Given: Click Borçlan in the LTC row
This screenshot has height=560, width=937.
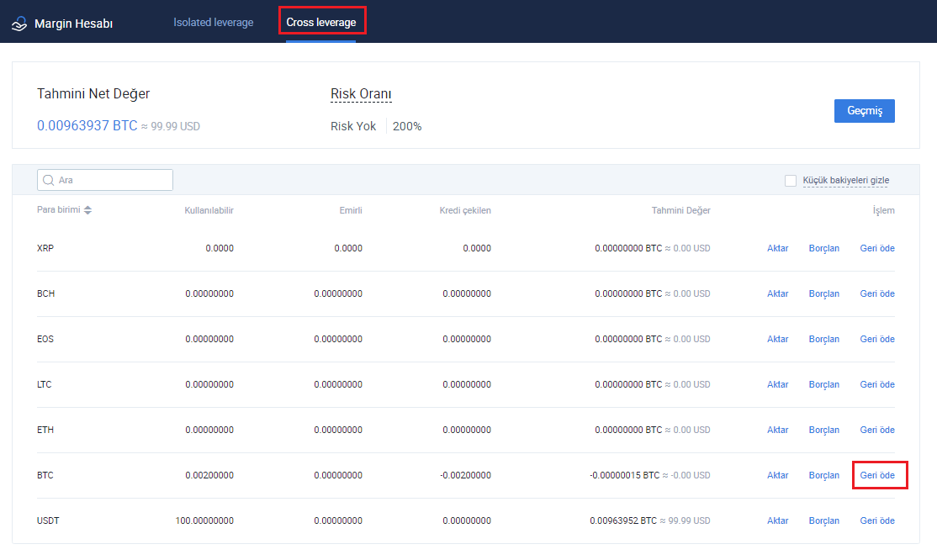Looking at the screenshot, I should tap(824, 384).
